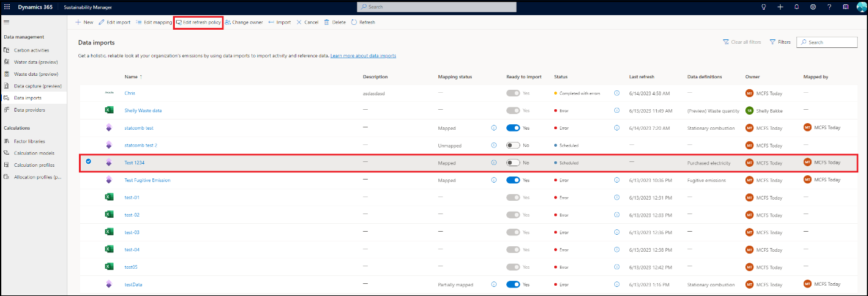Screen dimensions: 868x296
Task: Toggle Ready to import for testData
Action: (514, 284)
